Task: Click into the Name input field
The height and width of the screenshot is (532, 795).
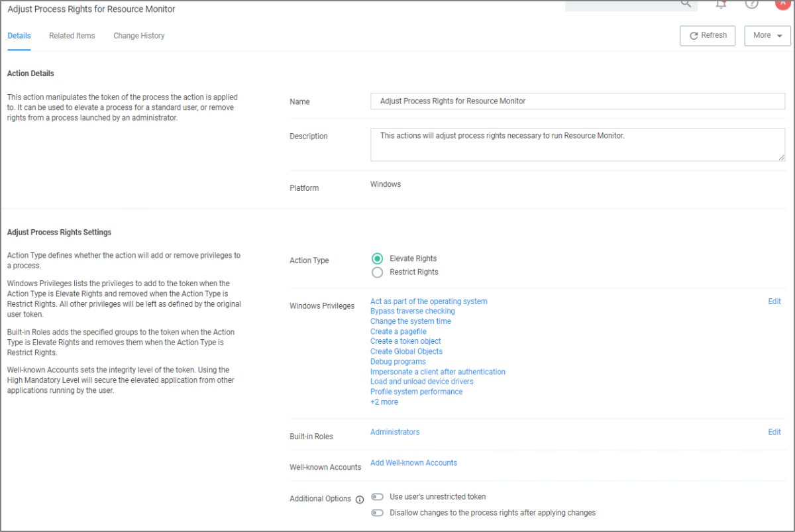Action: (577, 101)
